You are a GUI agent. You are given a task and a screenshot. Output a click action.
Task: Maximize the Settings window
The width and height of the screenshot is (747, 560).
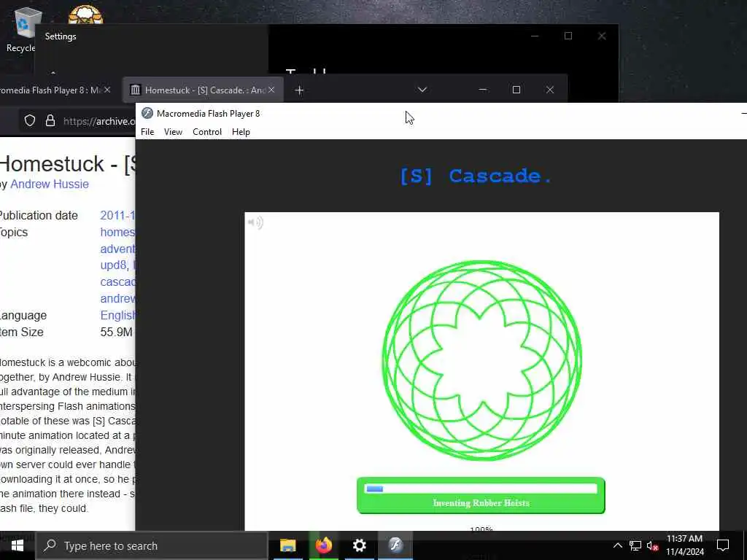click(x=568, y=36)
